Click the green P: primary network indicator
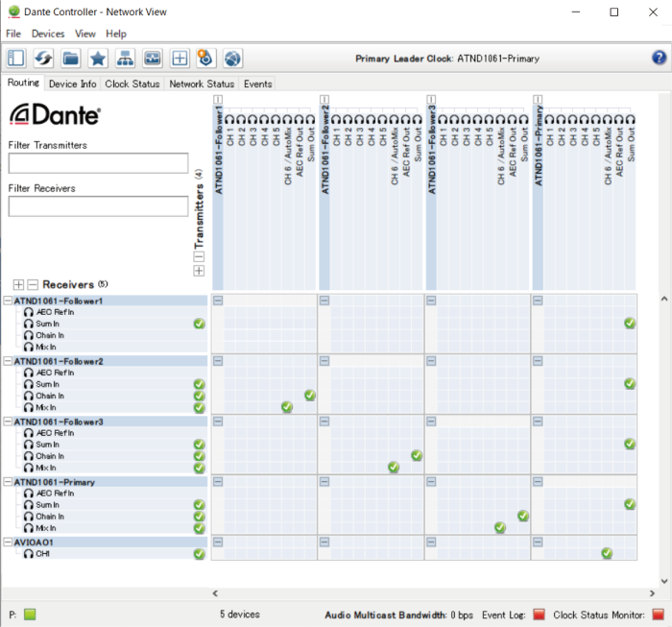The image size is (672, 627). click(x=30, y=615)
